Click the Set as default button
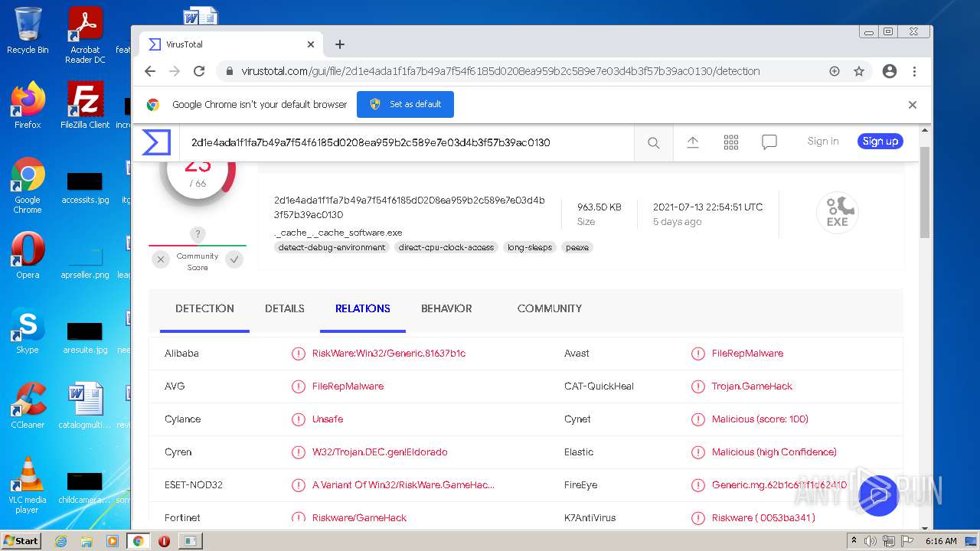980x551 pixels. point(405,104)
